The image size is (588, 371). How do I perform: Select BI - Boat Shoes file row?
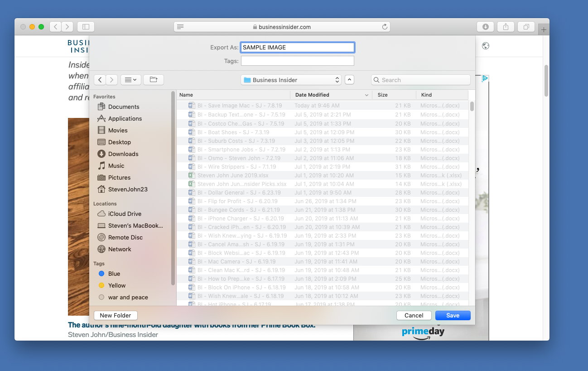point(323,132)
